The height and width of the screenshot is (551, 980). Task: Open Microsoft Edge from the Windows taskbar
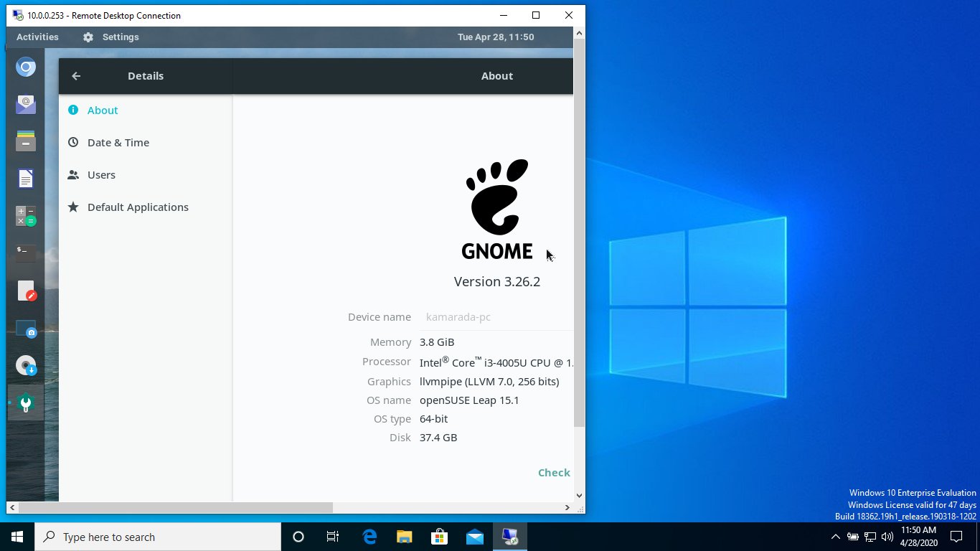tap(369, 536)
